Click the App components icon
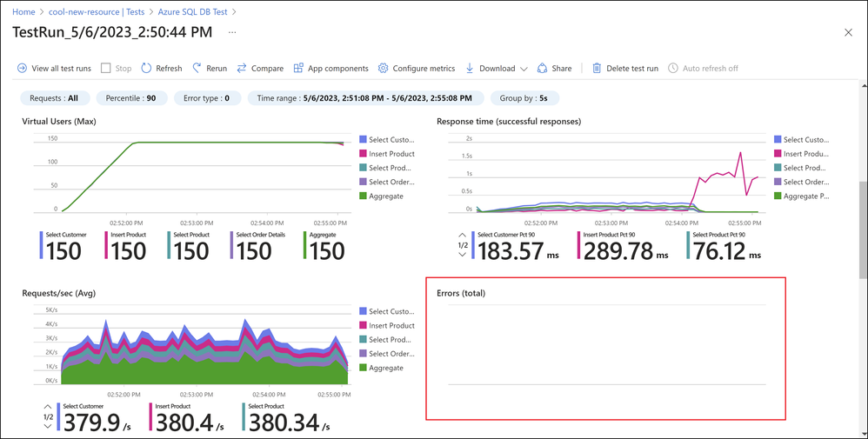868x439 pixels. [x=298, y=68]
